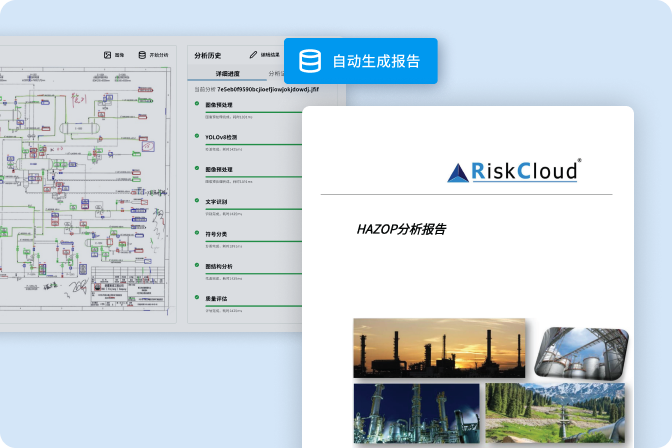This screenshot has height=448, width=672.
Task: Click the pencil edit icon in 分析历史 header
Action: coord(253,55)
